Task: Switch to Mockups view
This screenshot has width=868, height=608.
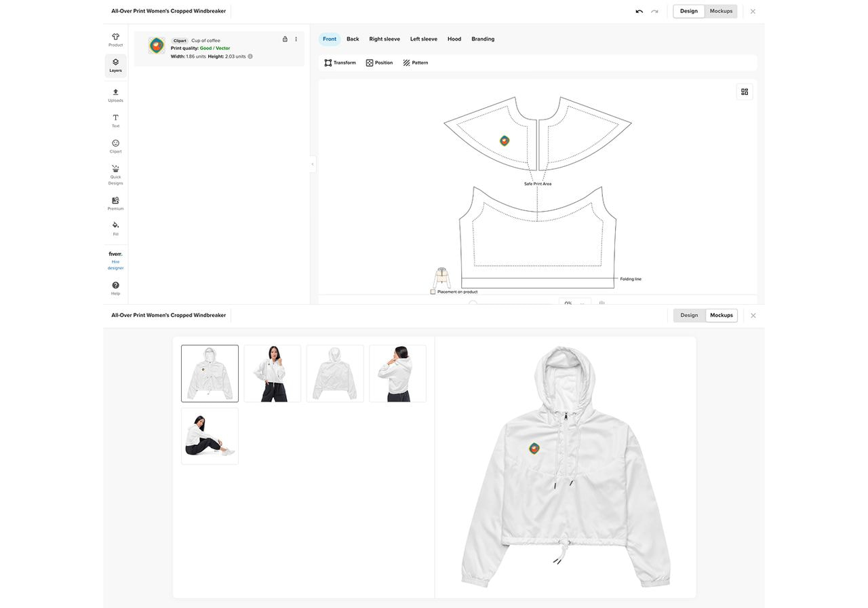Action: [x=721, y=11]
